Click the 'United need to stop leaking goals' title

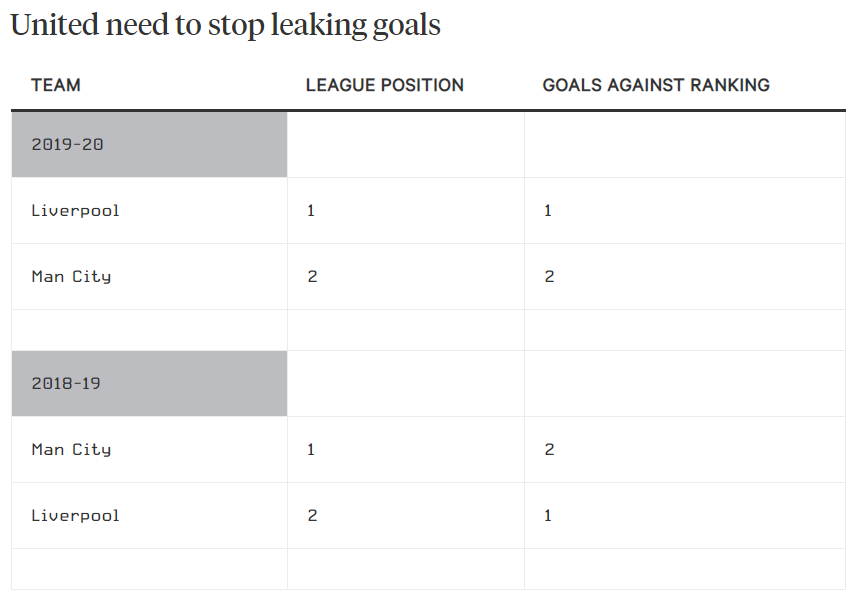click(225, 25)
